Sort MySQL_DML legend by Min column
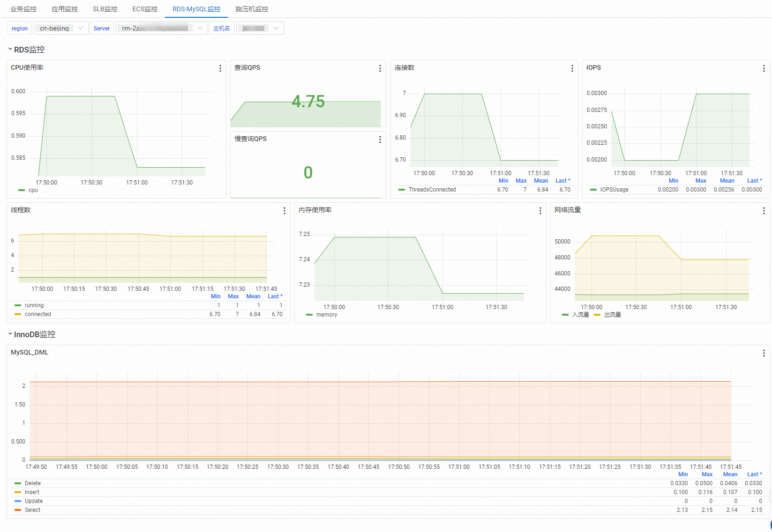Viewport: 772px width, 532px height. 683,474
